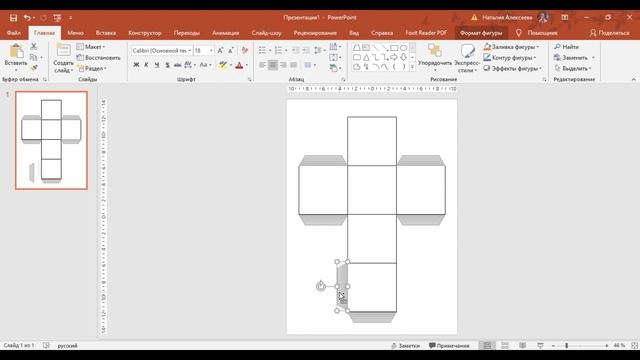640x360 pixels.
Task: Select the straight line shape in gallery
Action: (x=375, y=48)
